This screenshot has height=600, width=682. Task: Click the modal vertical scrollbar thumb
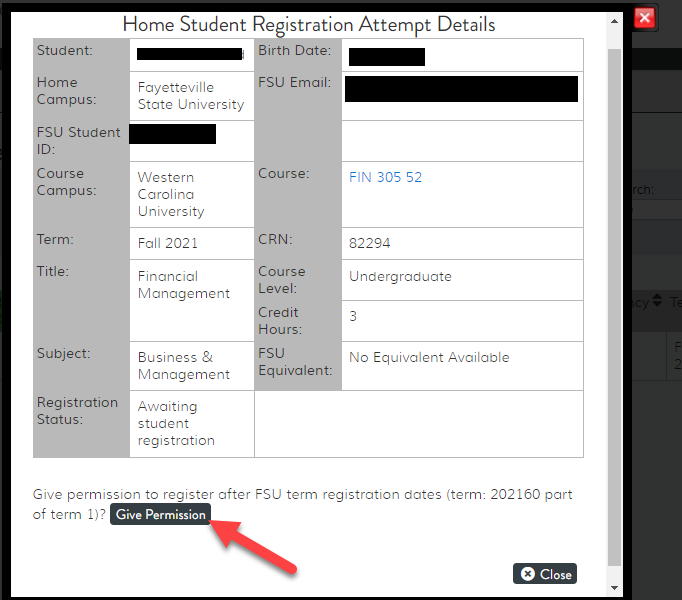(615, 300)
